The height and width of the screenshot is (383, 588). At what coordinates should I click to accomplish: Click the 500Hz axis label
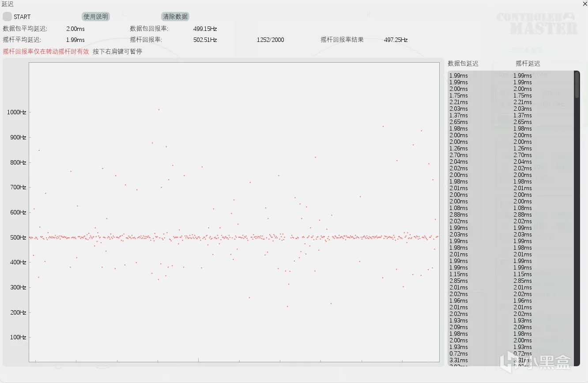click(x=18, y=237)
